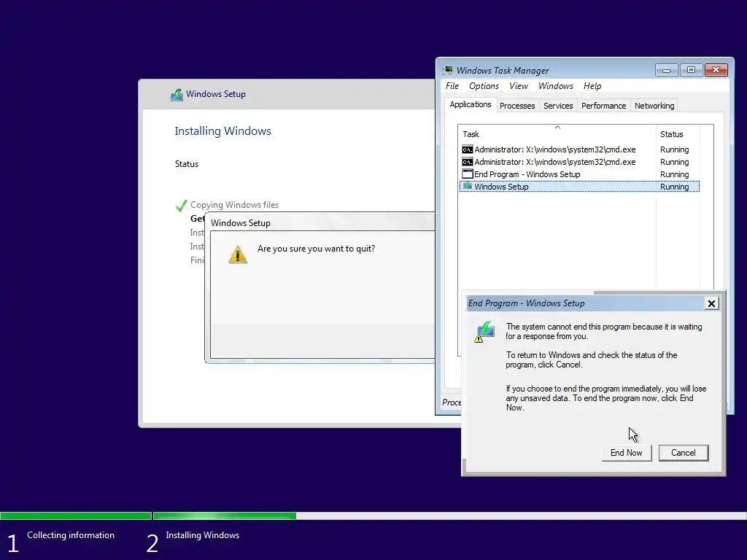747x560 pixels.
Task: Click the Installing Windows heading
Action: 222,131
